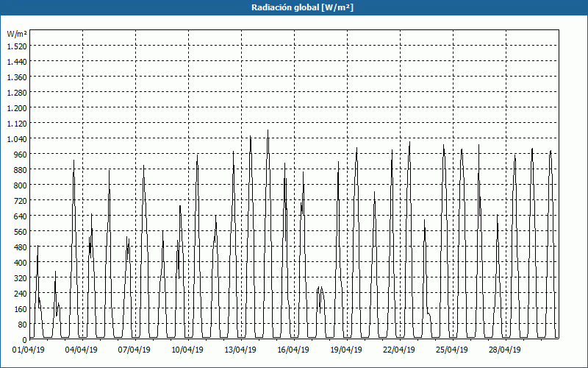This screenshot has height=368, width=588.
Task: Click the W/m² unit label
Action: 17,34
